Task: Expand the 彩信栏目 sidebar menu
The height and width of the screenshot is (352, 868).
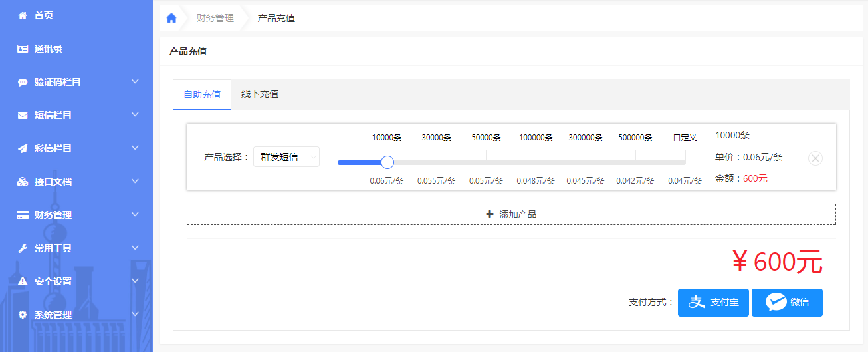Action: (76, 148)
